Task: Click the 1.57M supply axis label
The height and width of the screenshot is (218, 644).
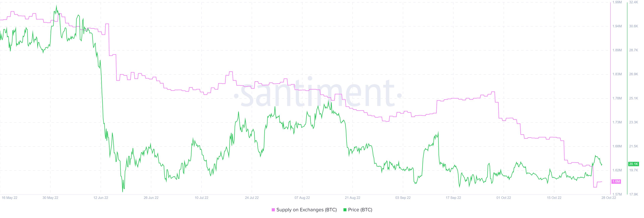Action: (x=617, y=194)
